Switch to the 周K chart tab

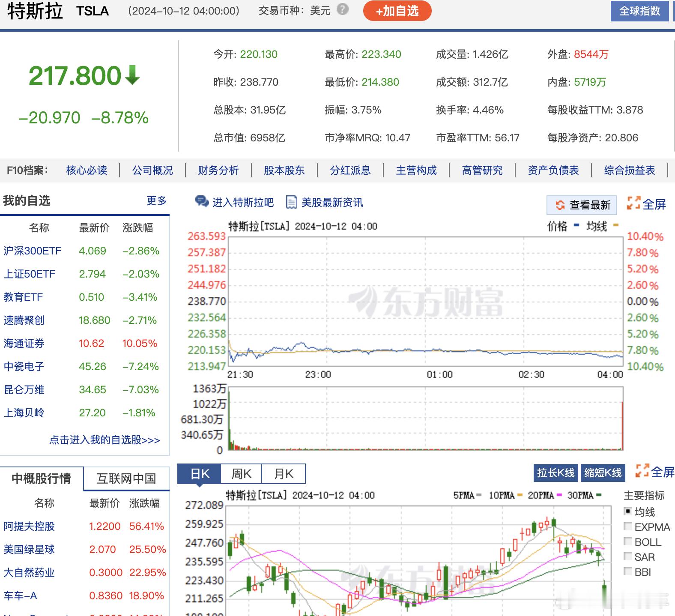(241, 474)
